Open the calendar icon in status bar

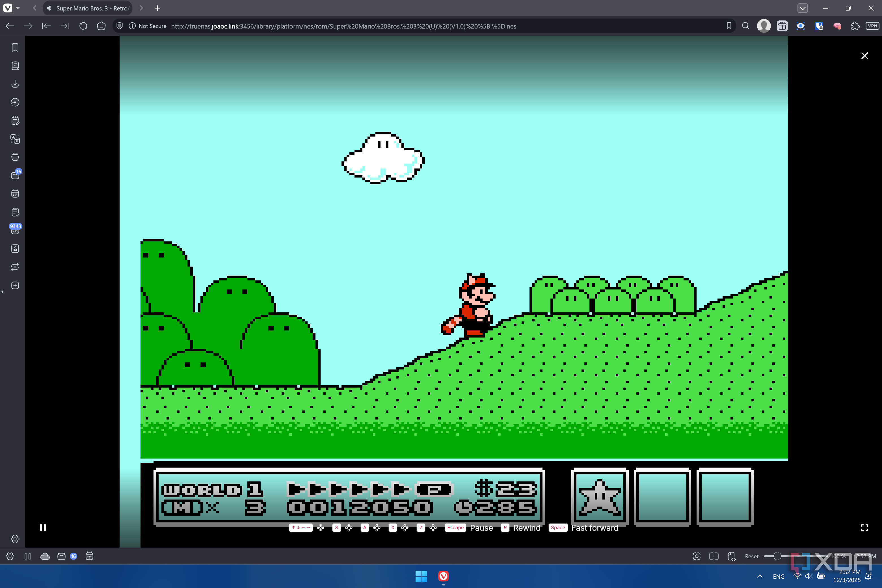[89, 556]
